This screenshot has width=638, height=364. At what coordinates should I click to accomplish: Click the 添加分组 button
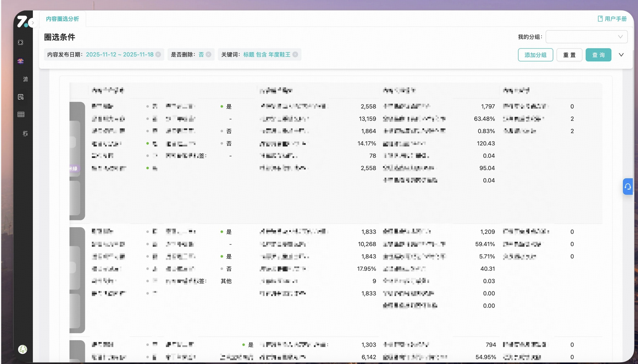coord(535,55)
